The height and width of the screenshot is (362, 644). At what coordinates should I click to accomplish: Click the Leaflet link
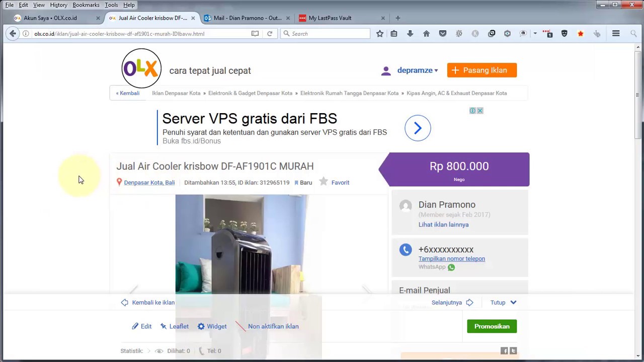click(174, 326)
